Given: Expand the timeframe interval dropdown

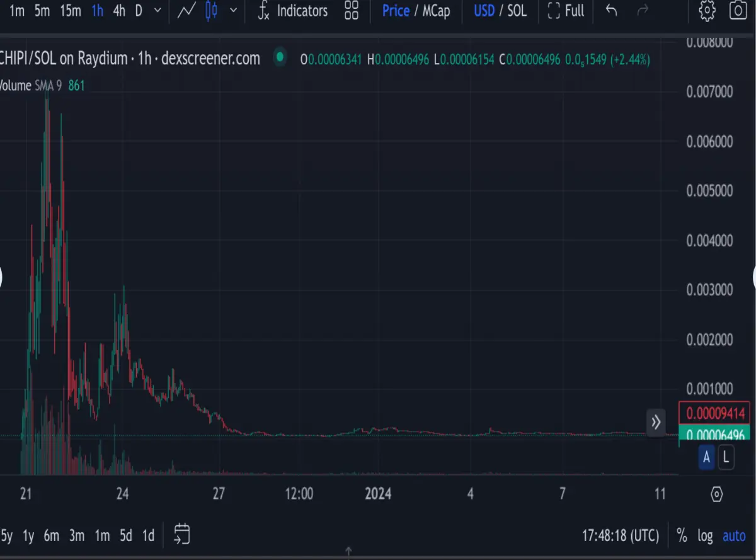Looking at the screenshot, I should 157,11.
